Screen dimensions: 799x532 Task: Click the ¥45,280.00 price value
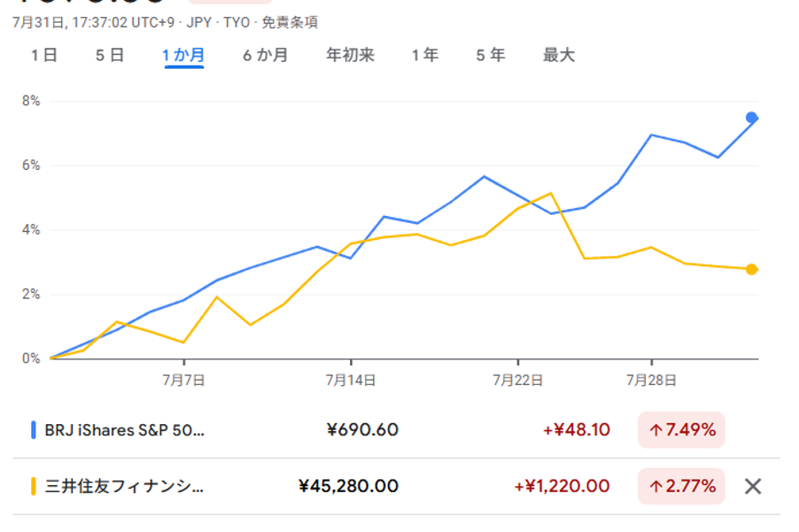click(x=348, y=486)
